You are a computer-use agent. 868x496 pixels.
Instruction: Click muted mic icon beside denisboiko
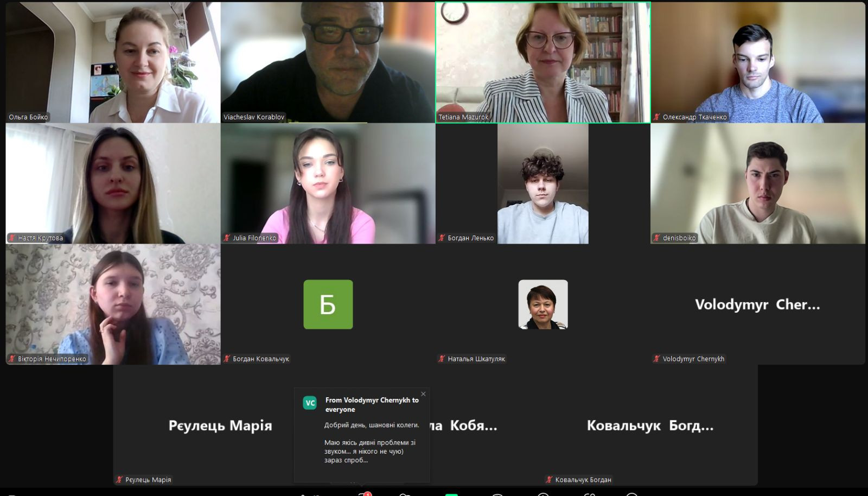click(656, 238)
